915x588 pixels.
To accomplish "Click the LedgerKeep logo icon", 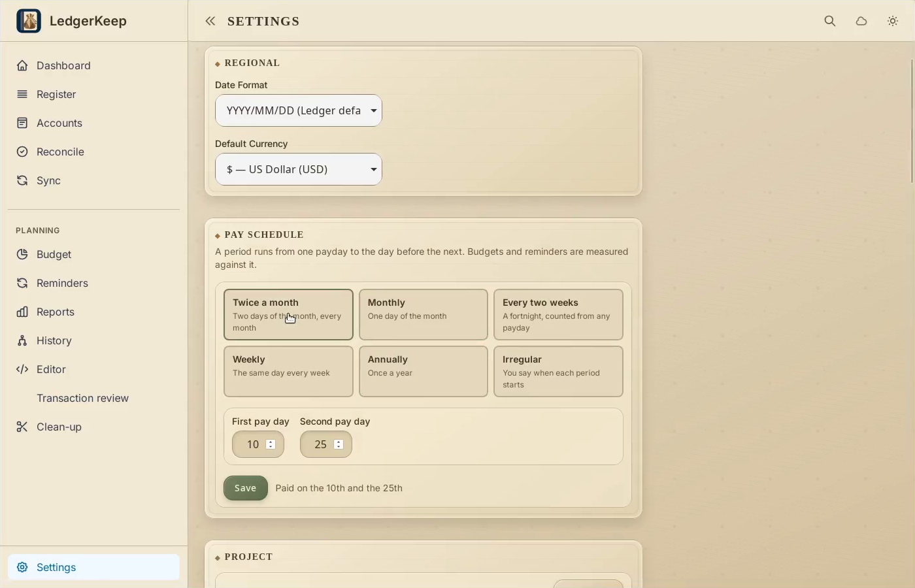I will coord(29,21).
